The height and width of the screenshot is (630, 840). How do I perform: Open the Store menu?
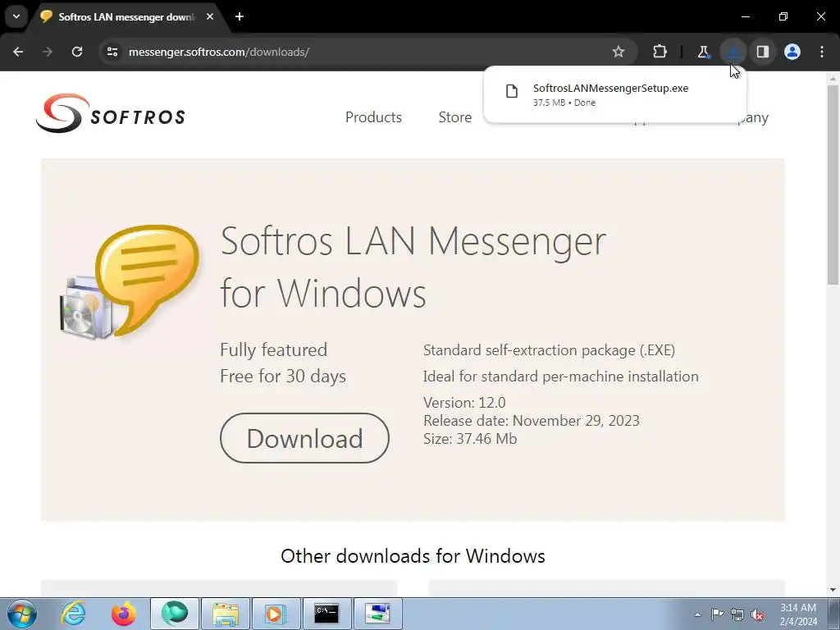(x=454, y=117)
